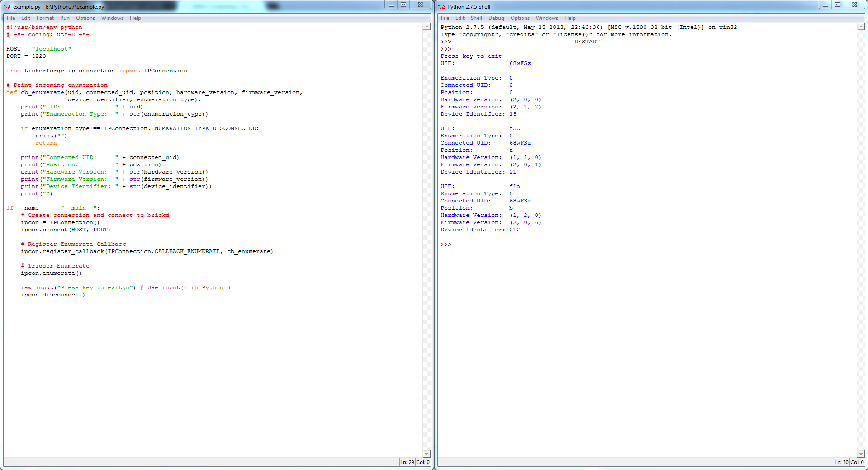Click the ipcon.enumerate() line in editor
This screenshot has width=868, height=470.
coord(51,273)
